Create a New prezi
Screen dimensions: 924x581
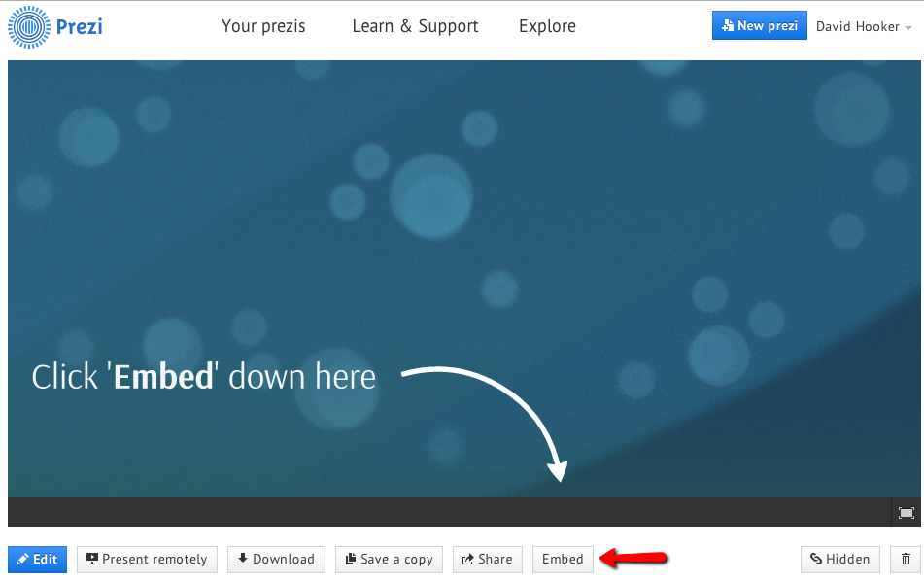(759, 26)
